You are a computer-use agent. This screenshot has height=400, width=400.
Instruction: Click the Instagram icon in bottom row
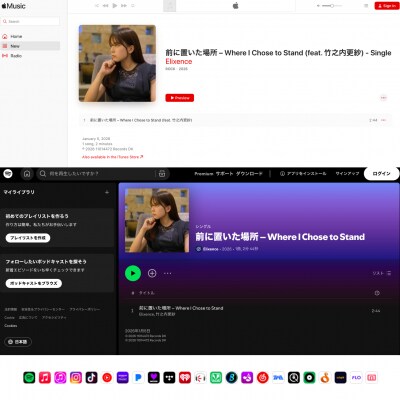point(76,378)
